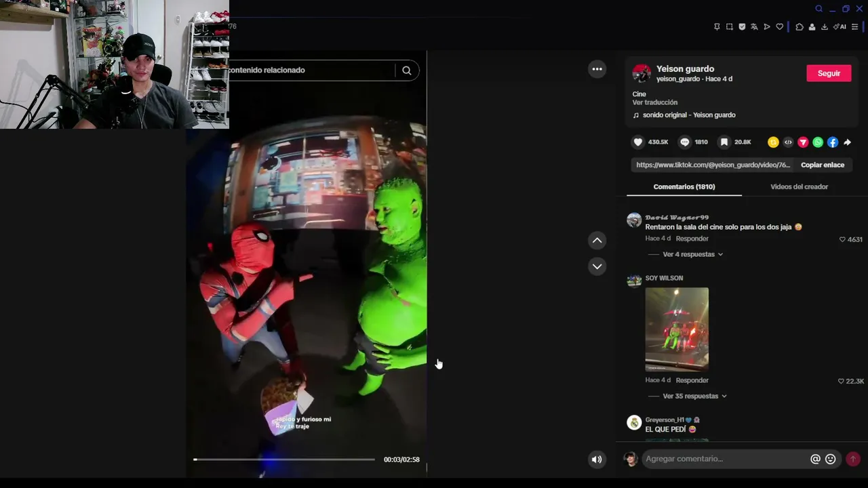Open the browser favorites heart icon
Image resolution: width=868 pixels, height=488 pixels.
(780, 27)
